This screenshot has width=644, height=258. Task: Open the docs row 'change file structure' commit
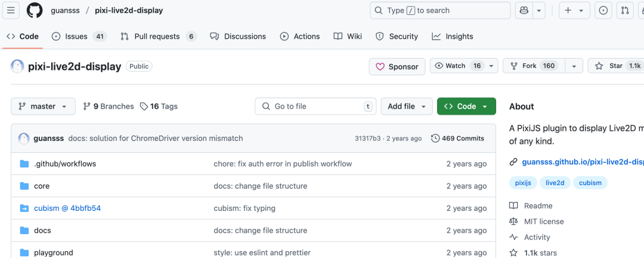(x=261, y=231)
